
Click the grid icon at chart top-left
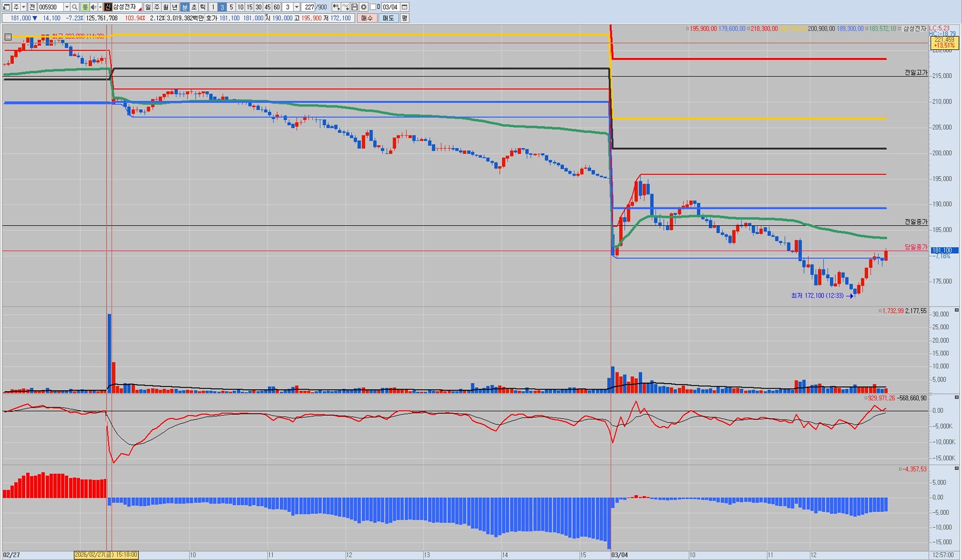(x=8, y=37)
